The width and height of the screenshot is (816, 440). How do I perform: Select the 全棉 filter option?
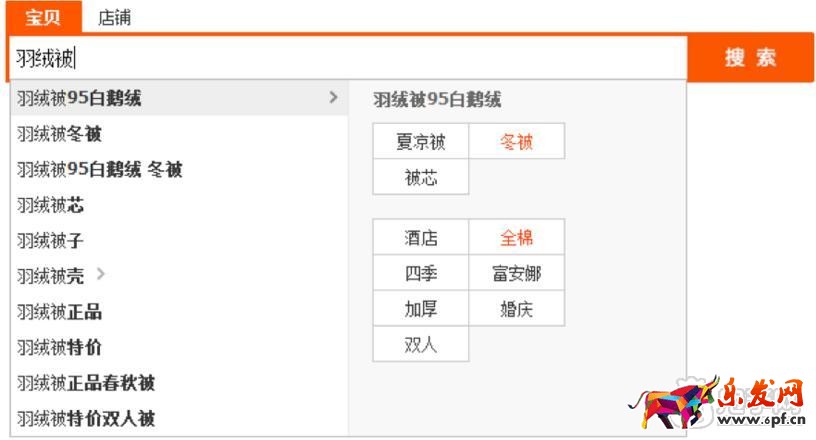[x=517, y=238]
